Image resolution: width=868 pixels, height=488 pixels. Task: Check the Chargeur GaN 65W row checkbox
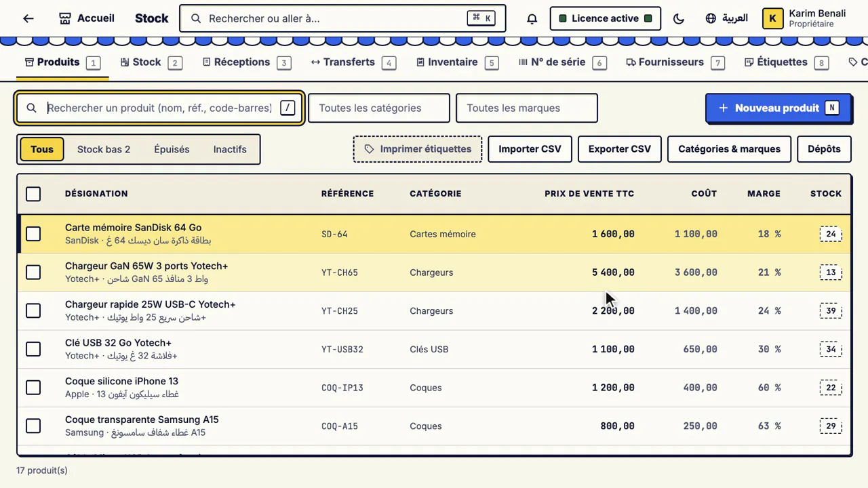point(33,272)
